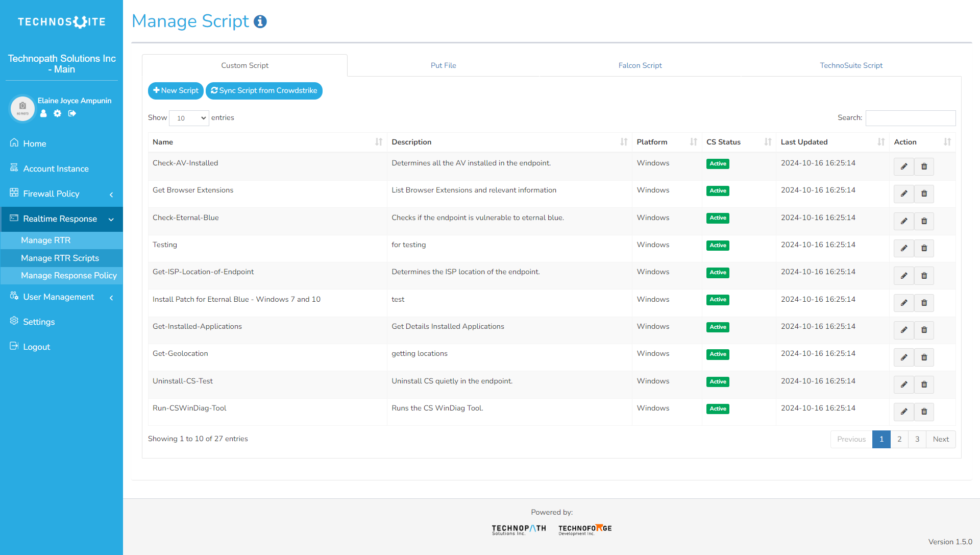Click the sign-out icon beside the gear
This screenshot has width=980, height=555.
point(72,113)
